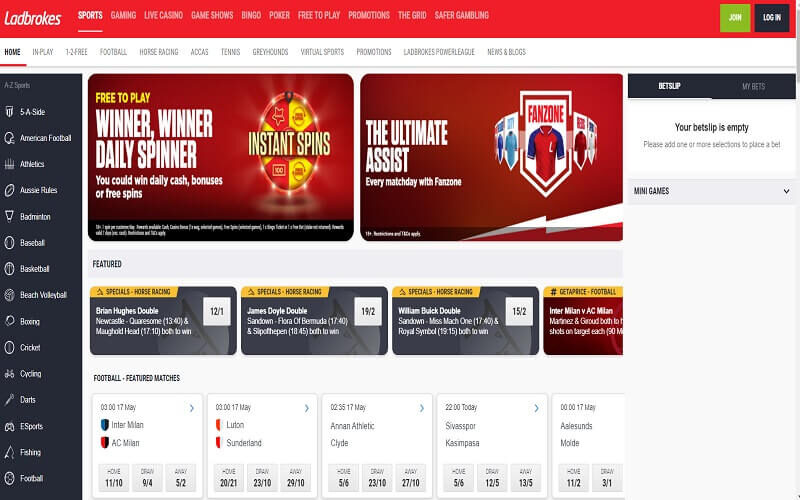The width and height of the screenshot is (800, 500).
Task: Click the Darts icon in sidebar
Action: pos(9,399)
